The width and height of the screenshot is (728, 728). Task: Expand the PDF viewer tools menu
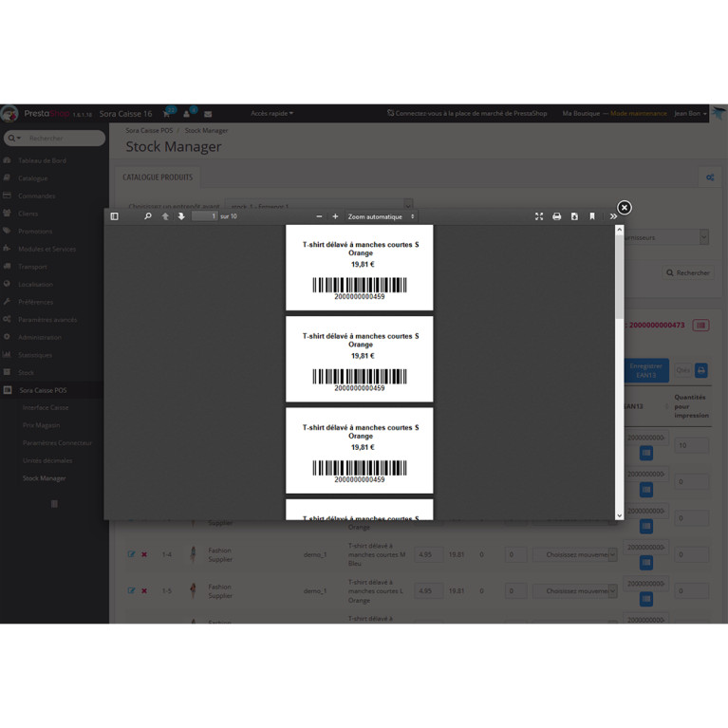tap(613, 216)
